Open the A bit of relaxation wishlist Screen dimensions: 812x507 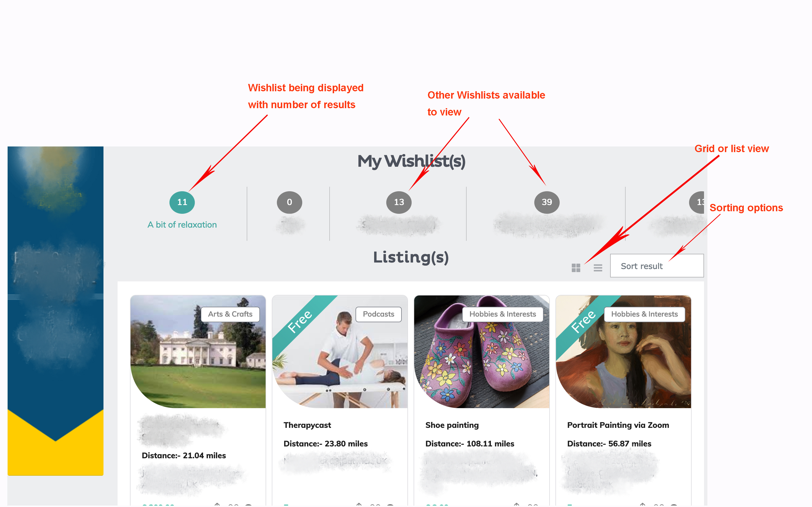tap(182, 225)
